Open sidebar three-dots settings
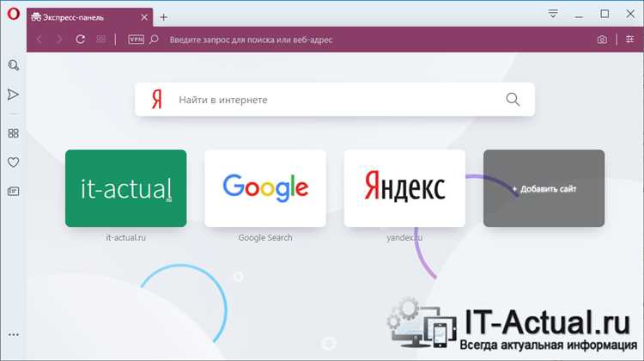Viewport: 644px width, 361px height. pos(13,334)
